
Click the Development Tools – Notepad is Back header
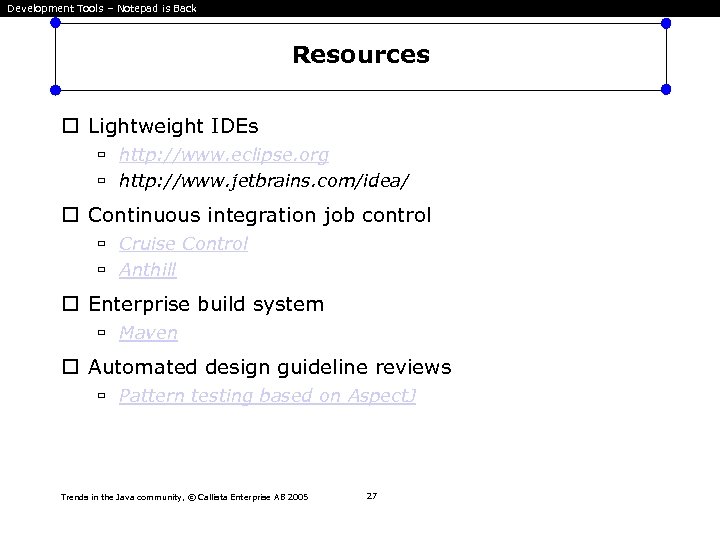coord(102,8)
